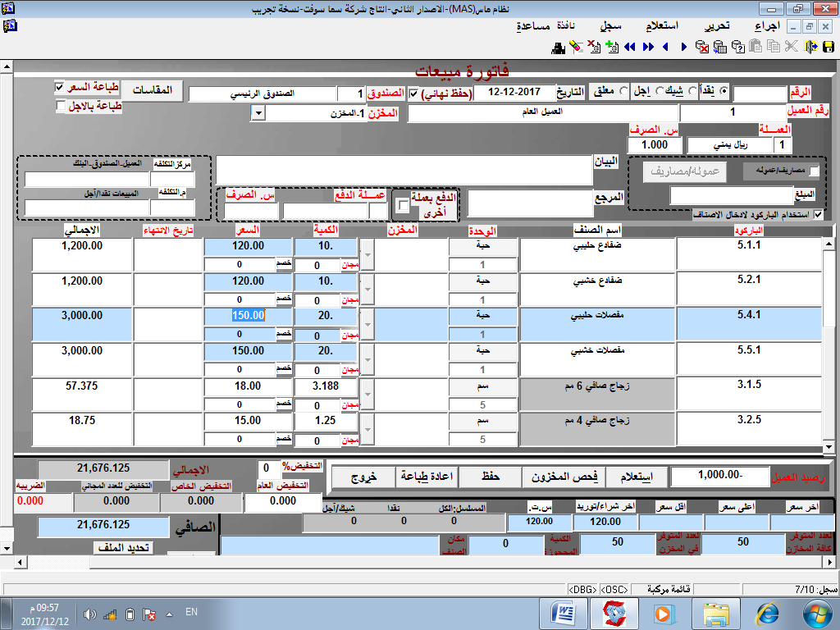
Task: Click the print toolbar icon
Action: tap(558, 47)
